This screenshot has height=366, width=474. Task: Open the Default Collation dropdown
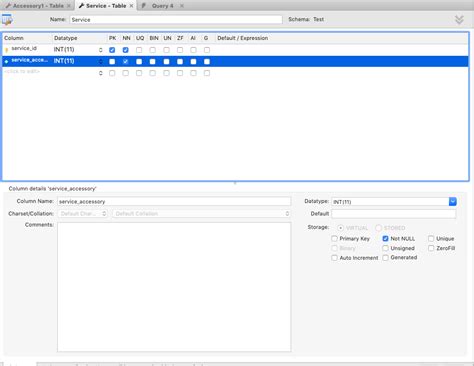(x=201, y=214)
